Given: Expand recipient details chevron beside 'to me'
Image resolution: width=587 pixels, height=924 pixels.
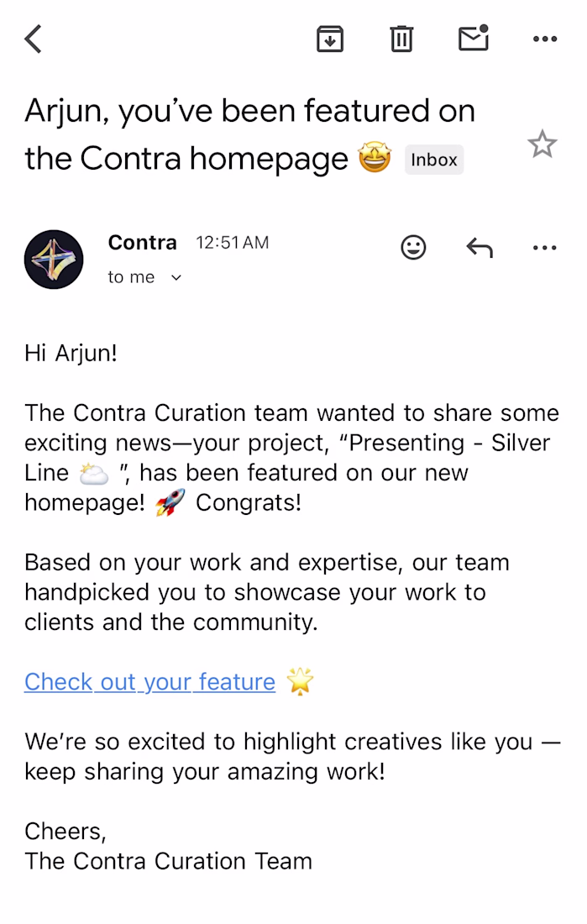Looking at the screenshot, I should (176, 277).
